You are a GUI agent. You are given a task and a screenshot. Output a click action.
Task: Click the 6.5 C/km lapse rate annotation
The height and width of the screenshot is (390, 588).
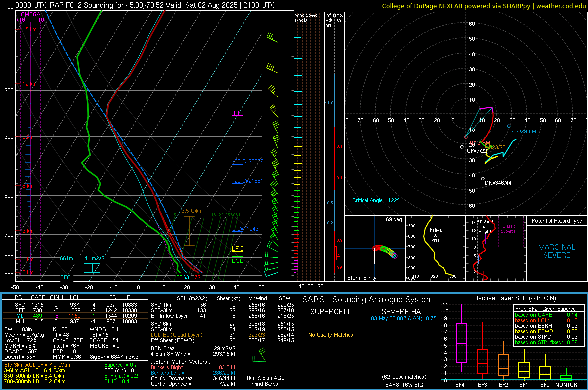(x=192, y=211)
